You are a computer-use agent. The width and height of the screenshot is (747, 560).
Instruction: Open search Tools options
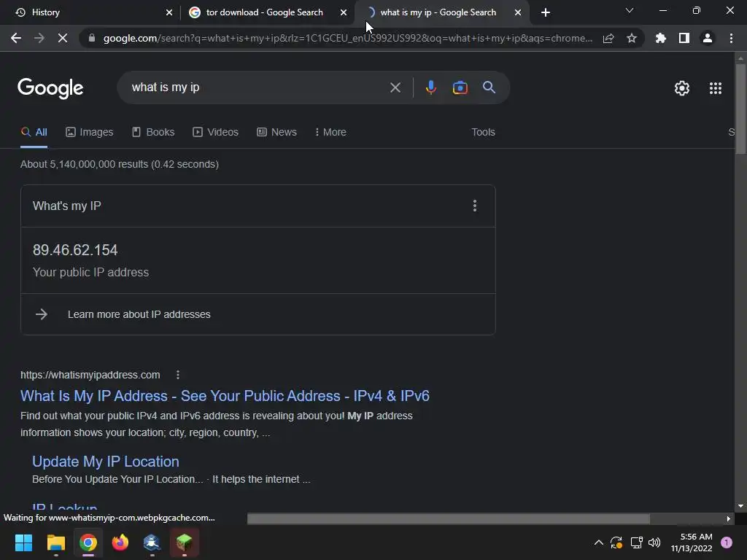coord(483,132)
